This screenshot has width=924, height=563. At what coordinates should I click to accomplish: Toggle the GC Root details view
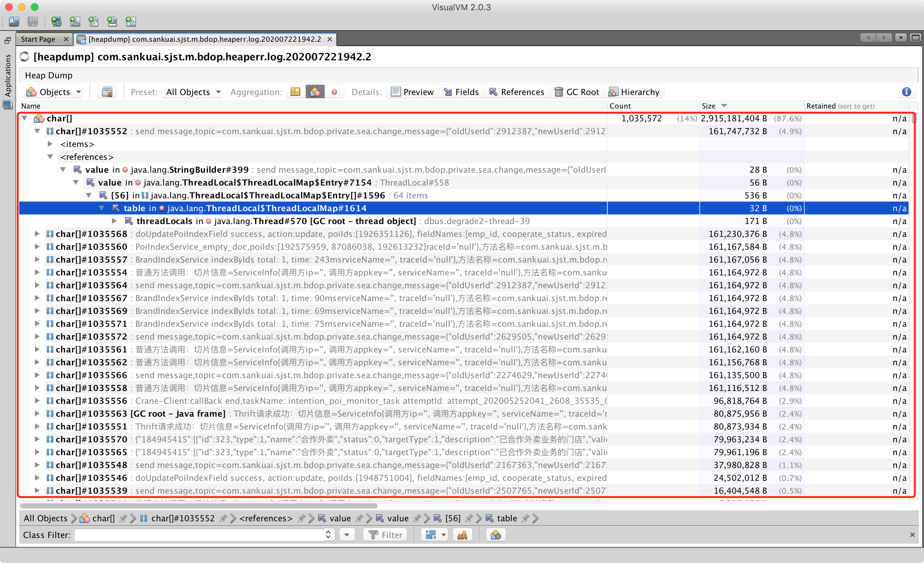577,92
